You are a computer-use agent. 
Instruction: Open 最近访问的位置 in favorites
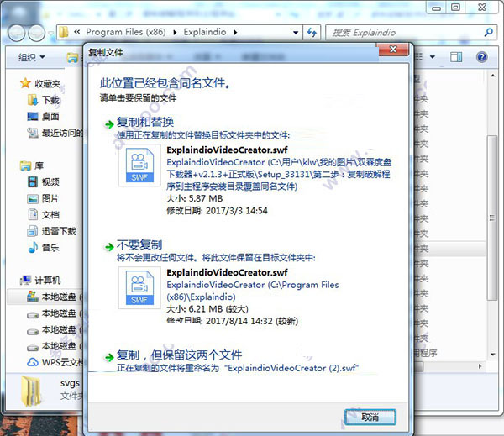coord(63,133)
